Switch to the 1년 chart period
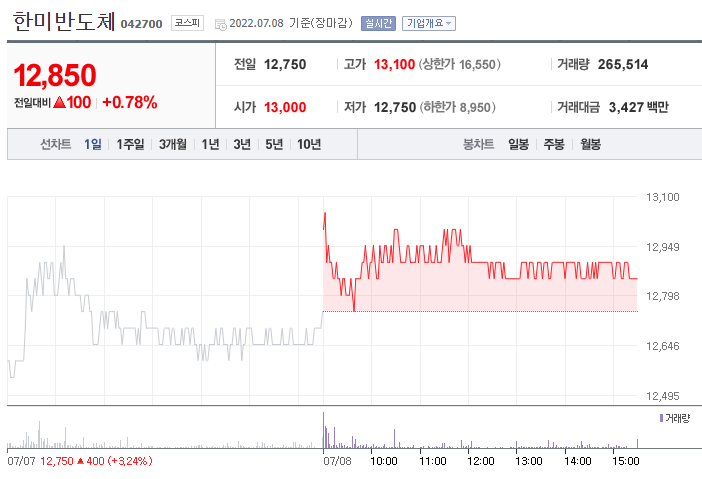This screenshot has height=479, width=702. coord(210,144)
